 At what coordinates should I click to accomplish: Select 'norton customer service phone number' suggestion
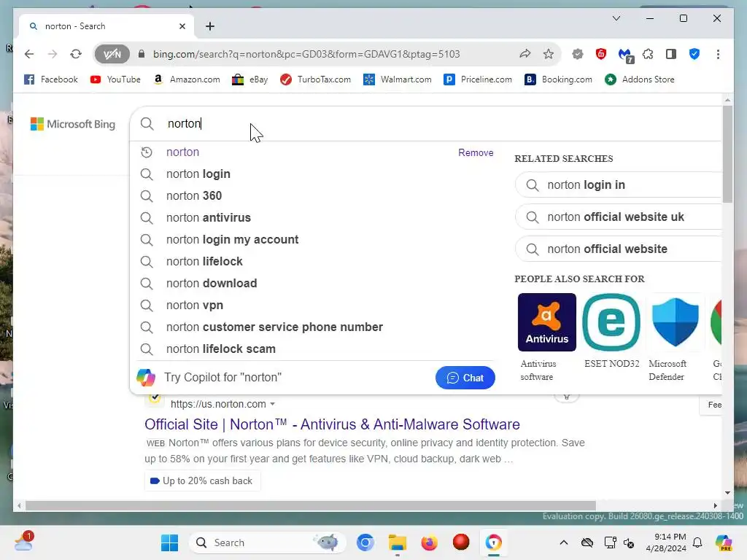(274, 327)
